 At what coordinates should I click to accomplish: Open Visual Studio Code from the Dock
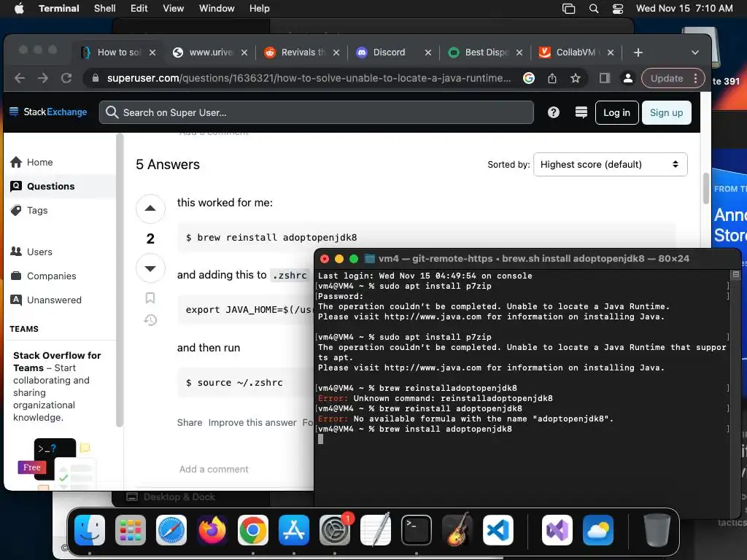(498, 530)
